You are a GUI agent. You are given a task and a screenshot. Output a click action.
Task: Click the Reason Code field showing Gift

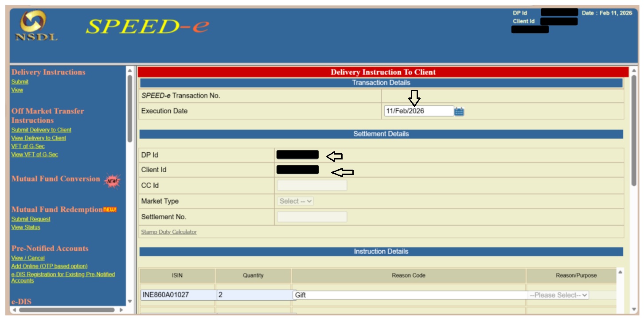[409, 295]
